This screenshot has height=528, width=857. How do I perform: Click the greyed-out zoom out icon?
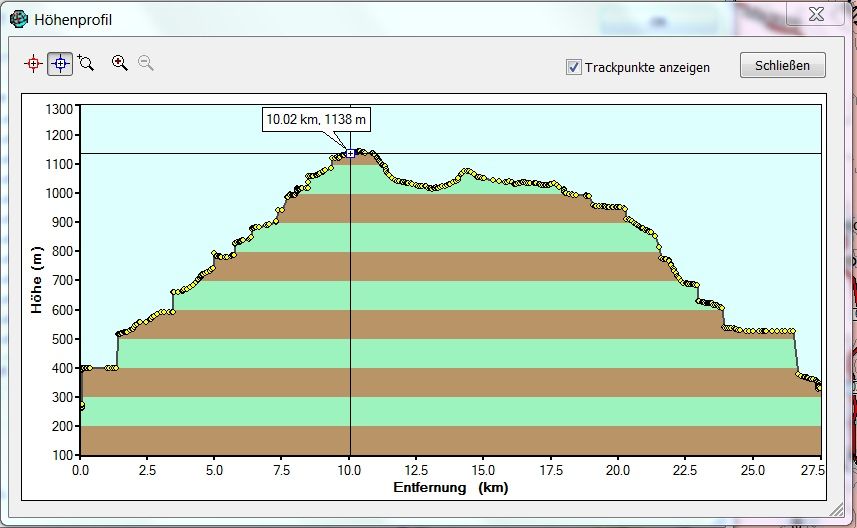[146, 63]
